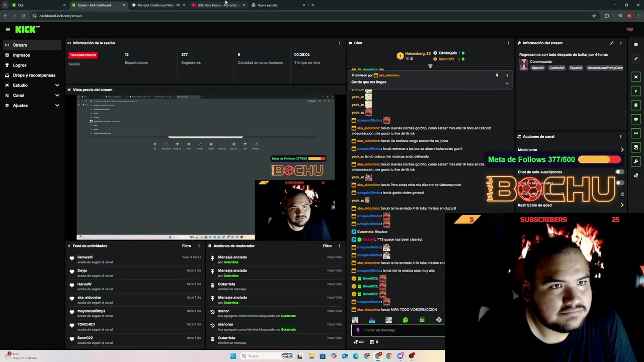Open the hamburger menu beside Kick logo

coord(8,30)
